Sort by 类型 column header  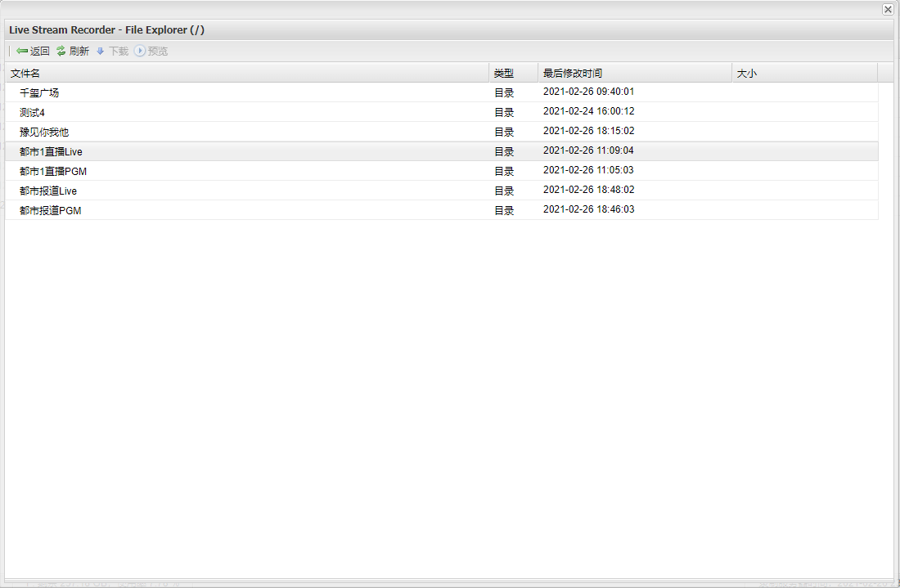(x=504, y=73)
